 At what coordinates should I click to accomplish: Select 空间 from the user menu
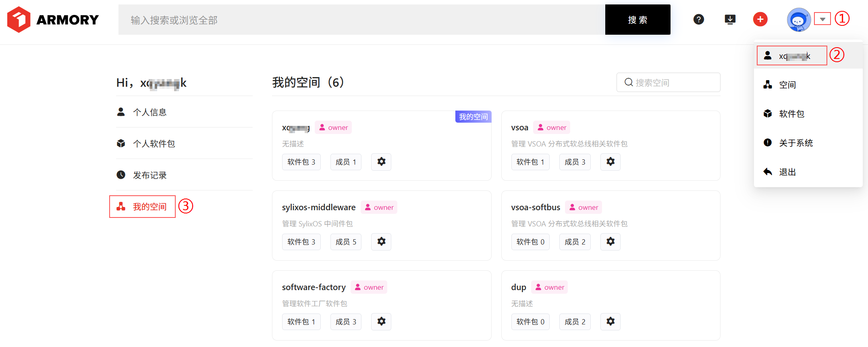tap(787, 85)
